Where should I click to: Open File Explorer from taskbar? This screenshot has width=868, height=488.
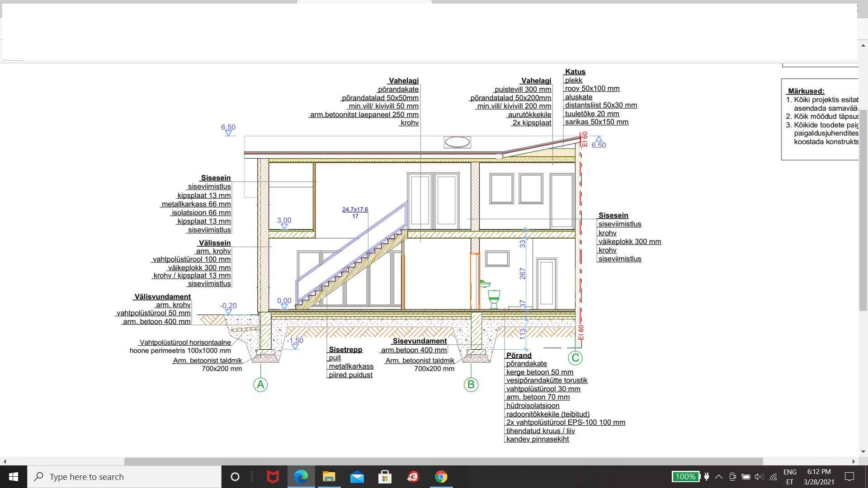tap(329, 477)
